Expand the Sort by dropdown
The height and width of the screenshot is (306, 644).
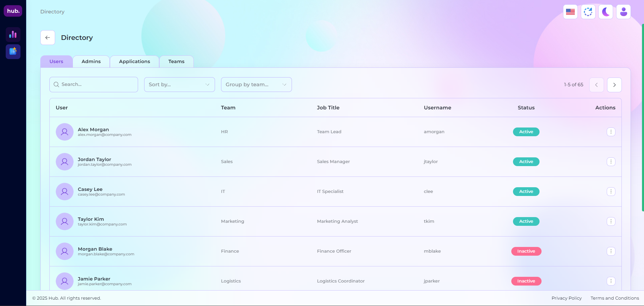(x=179, y=85)
